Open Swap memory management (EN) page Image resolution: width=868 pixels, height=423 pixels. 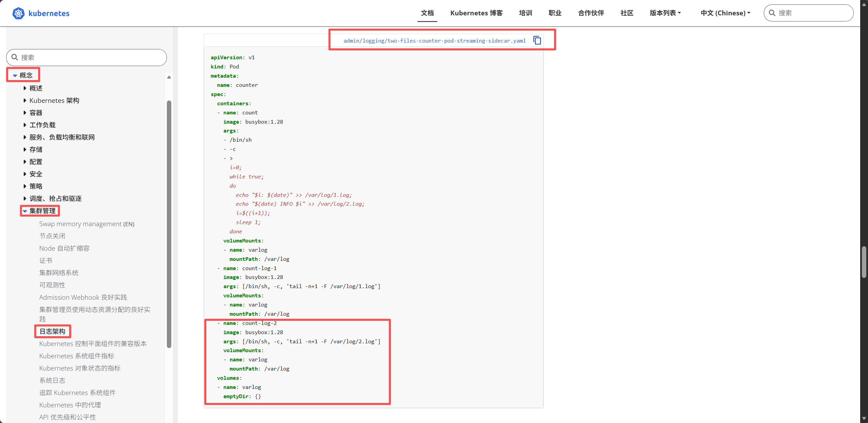click(87, 224)
